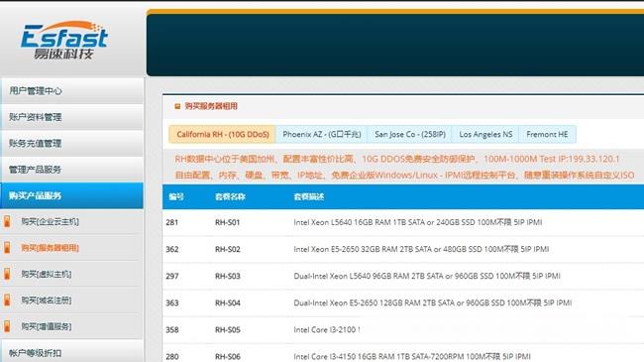Select the RH-S03 package row

(403, 276)
